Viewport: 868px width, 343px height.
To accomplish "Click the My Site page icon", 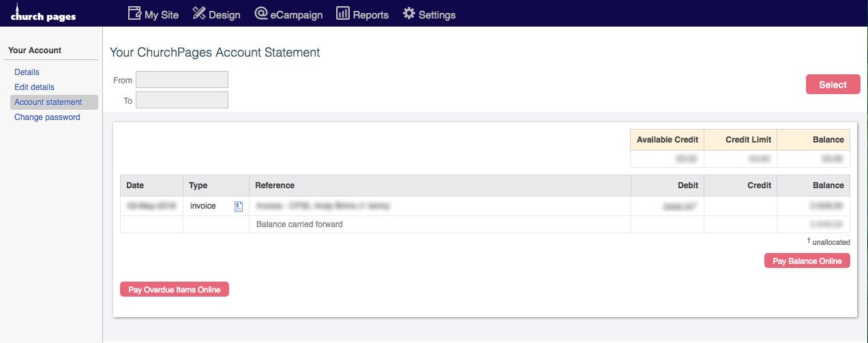I will pos(135,13).
